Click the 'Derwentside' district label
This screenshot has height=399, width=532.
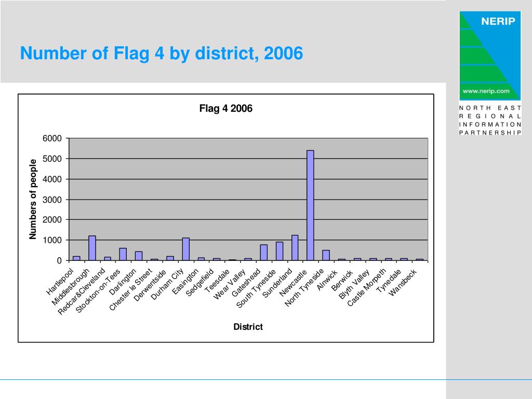(x=150, y=285)
